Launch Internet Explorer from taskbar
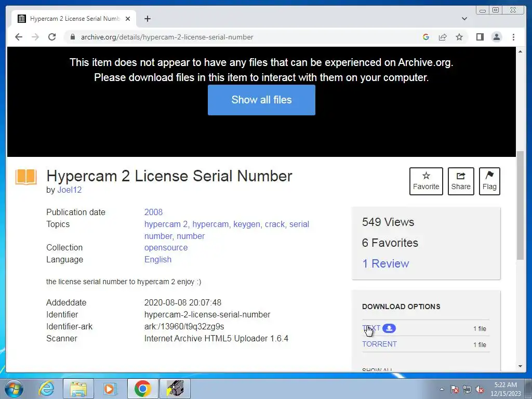532x399 pixels. (x=46, y=389)
